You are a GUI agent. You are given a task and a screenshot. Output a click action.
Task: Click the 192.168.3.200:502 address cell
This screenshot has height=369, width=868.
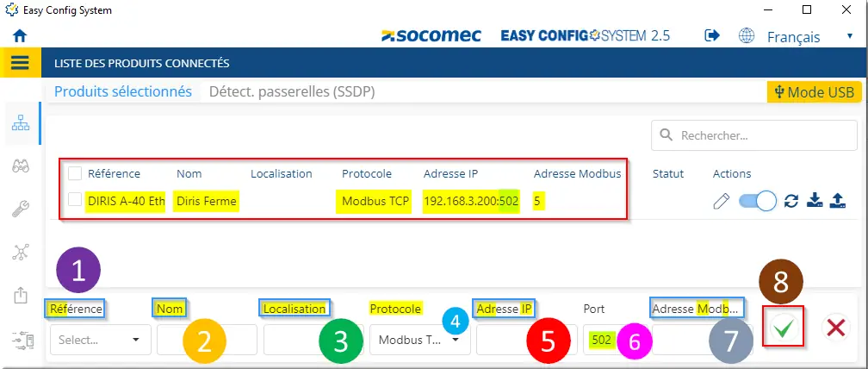click(x=471, y=201)
